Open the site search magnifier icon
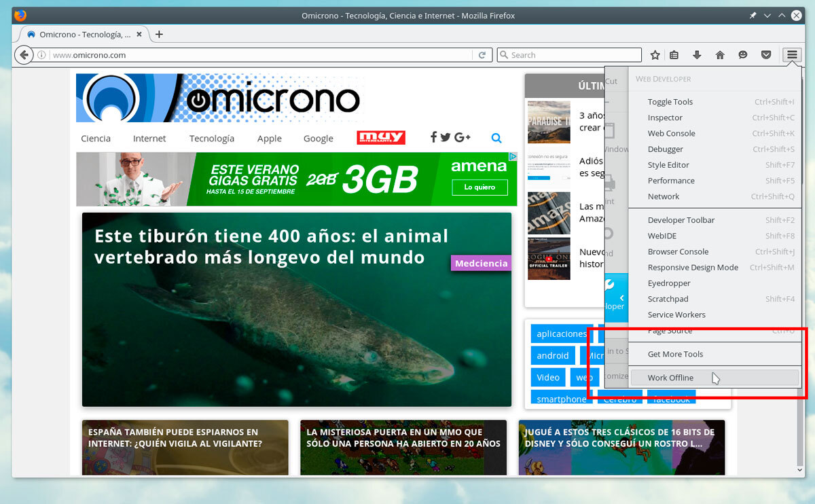This screenshot has width=815, height=504. (x=496, y=138)
